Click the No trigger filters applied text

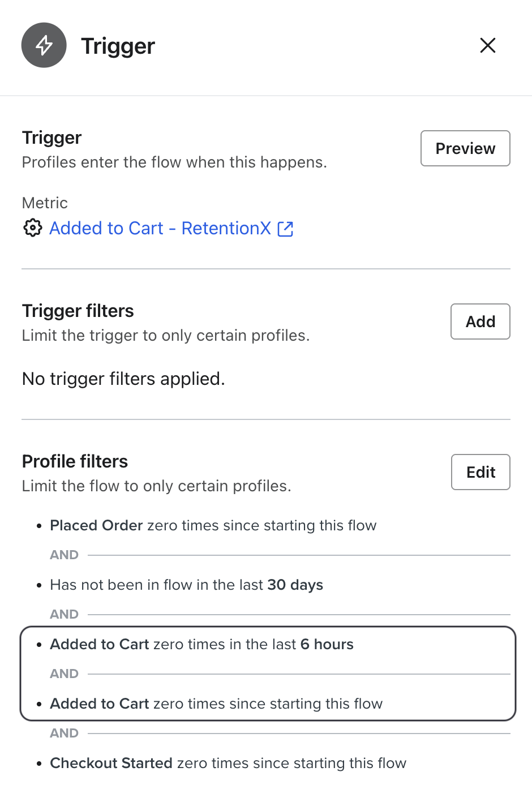pyautogui.click(x=122, y=379)
